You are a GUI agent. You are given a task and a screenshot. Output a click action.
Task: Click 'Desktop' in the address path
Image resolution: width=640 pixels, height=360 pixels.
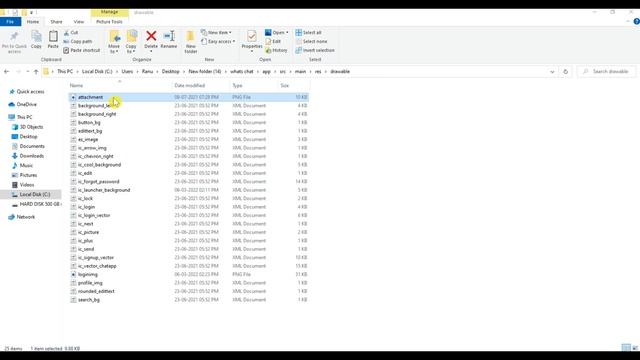click(171, 71)
